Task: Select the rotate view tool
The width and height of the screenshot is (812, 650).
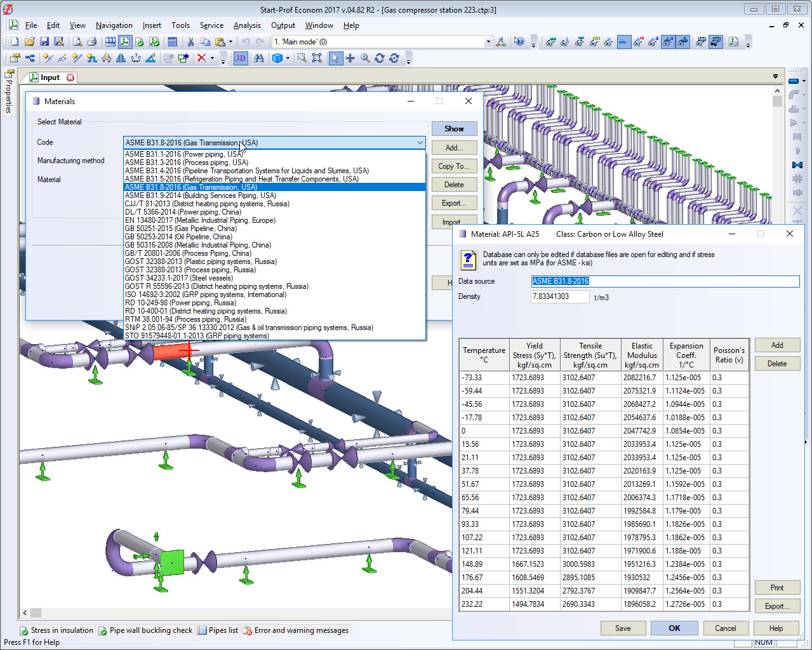Action: pyautogui.click(x=380, y=58)
